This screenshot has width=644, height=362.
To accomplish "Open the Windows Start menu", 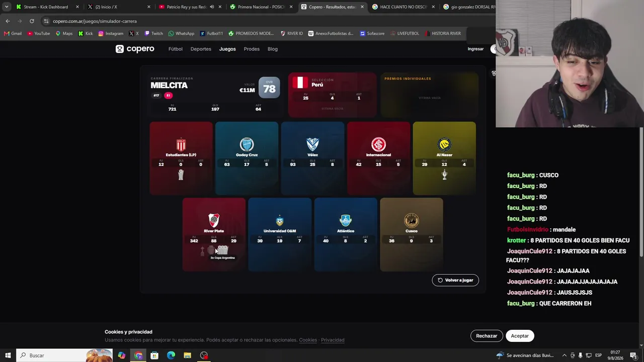I will tap(8, 355).
